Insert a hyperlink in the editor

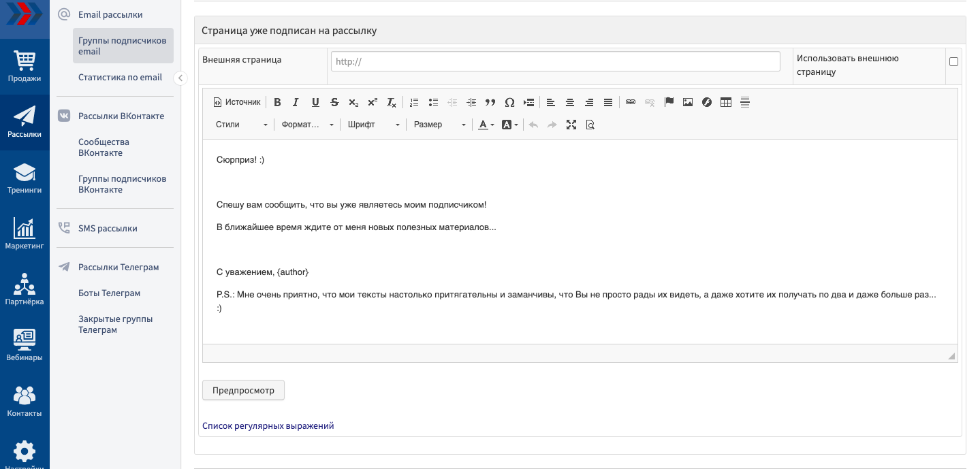[631, 103]
